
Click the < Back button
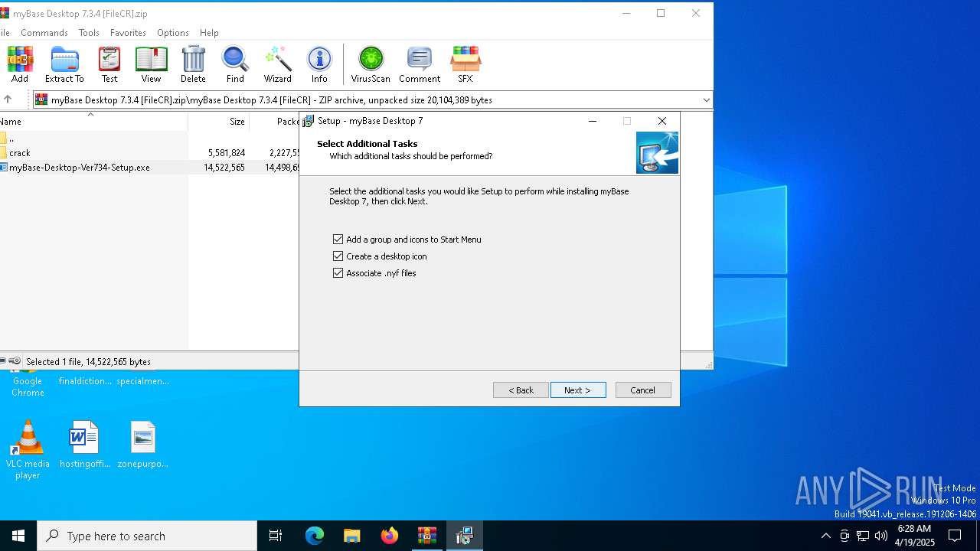(x=521, y=390)
